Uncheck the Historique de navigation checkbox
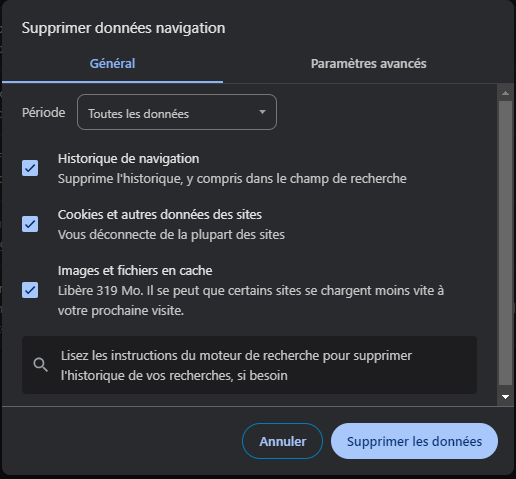Image resolution: width=516 pixels, height=479 pixels. [x=30, y=168]
